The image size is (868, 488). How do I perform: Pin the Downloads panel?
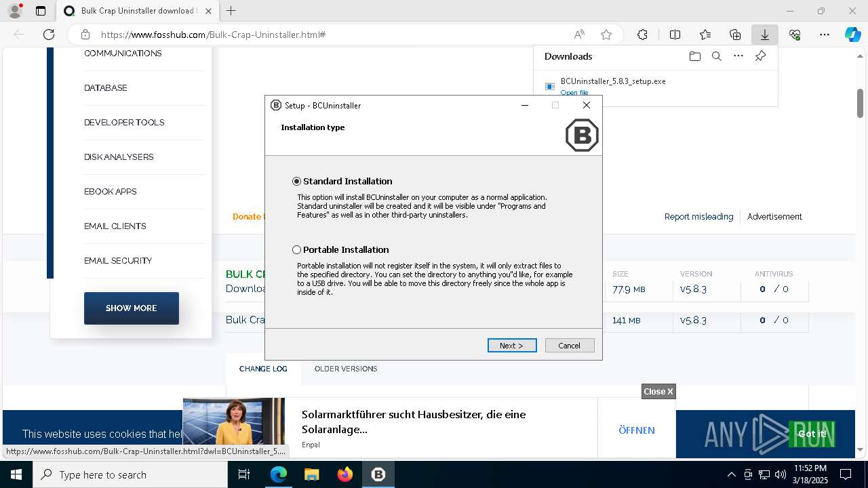(760, 56)
